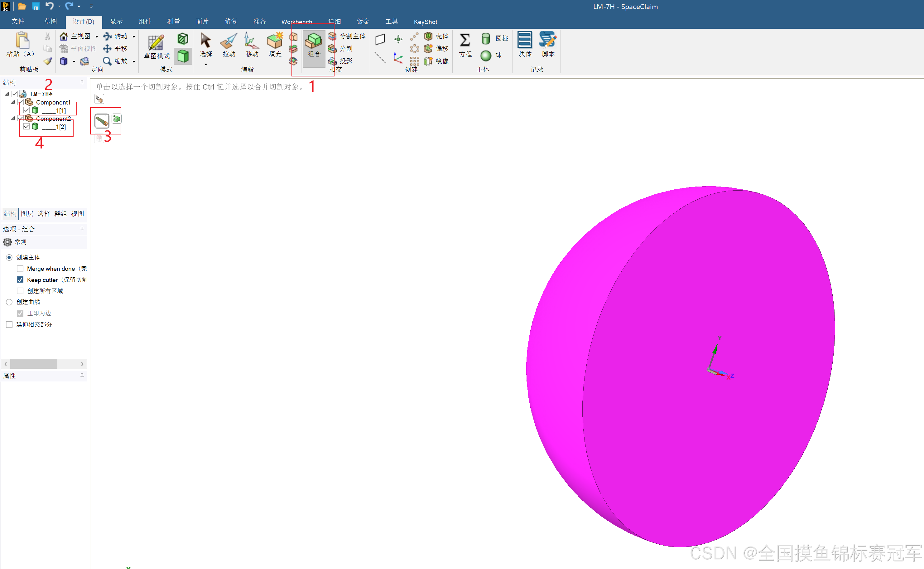924x569 pixels.
Task: Select the 创建曲线 radio button
Action: 9,302
